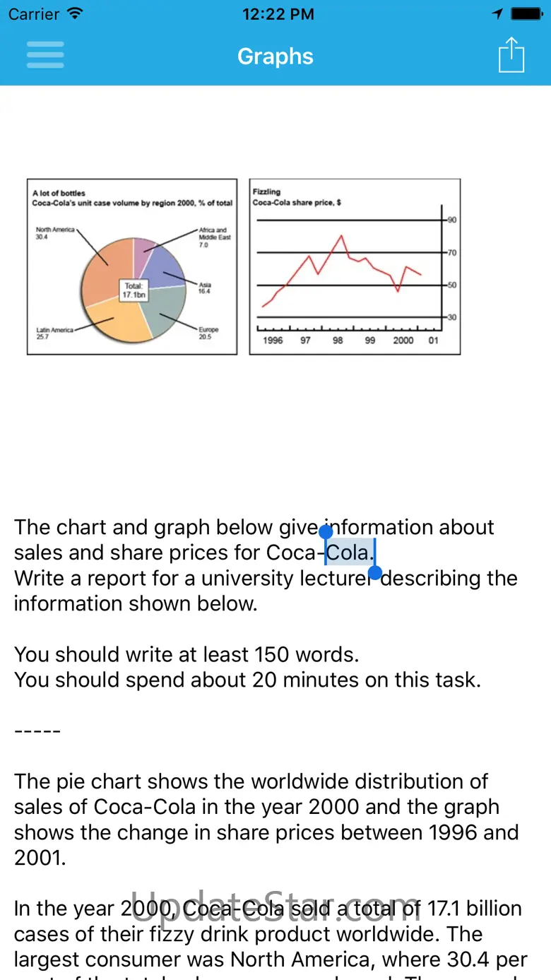
Task: Tap the Wi-Fi status icon
Action: click(75, 14)
